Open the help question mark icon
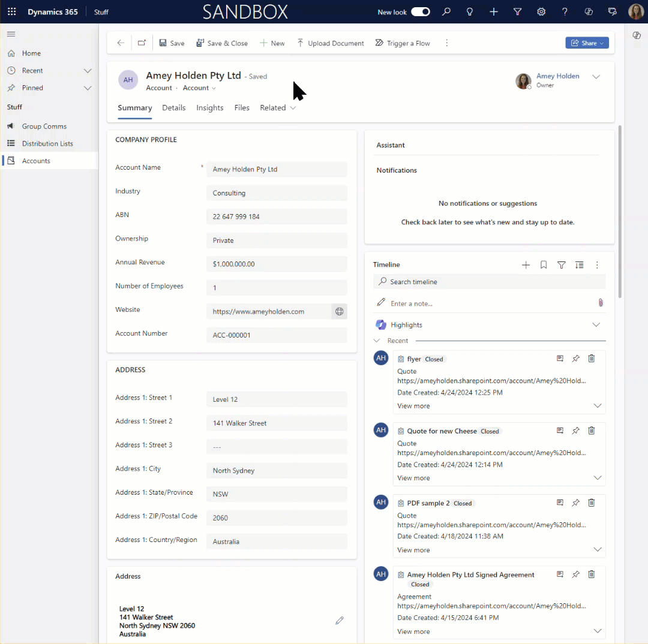This screenshot has width=648, height=644. pyautogui.click(x=565, y=11)
